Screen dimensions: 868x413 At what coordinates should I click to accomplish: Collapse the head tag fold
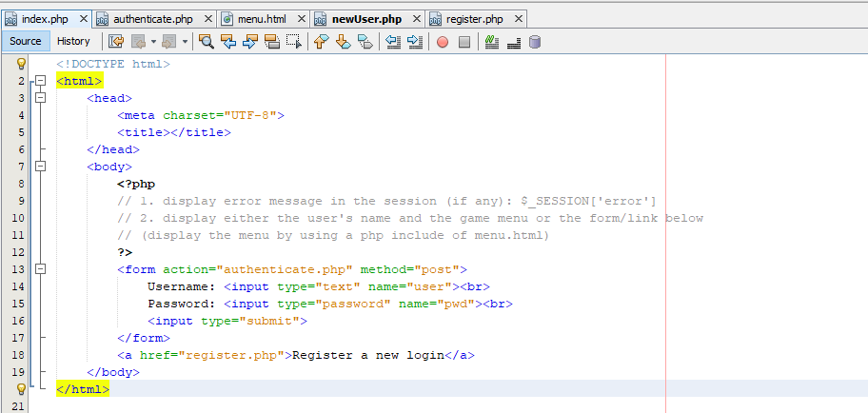pos(40,98)
